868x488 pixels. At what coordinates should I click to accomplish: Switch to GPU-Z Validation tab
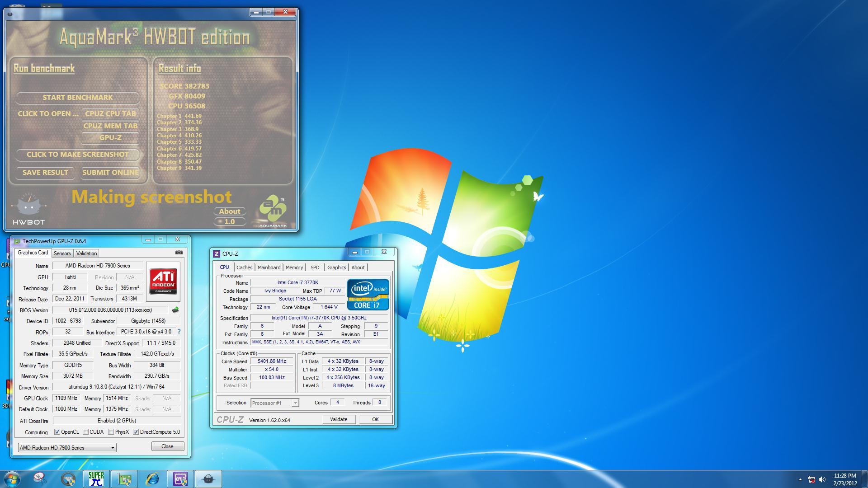coord(86,253)
